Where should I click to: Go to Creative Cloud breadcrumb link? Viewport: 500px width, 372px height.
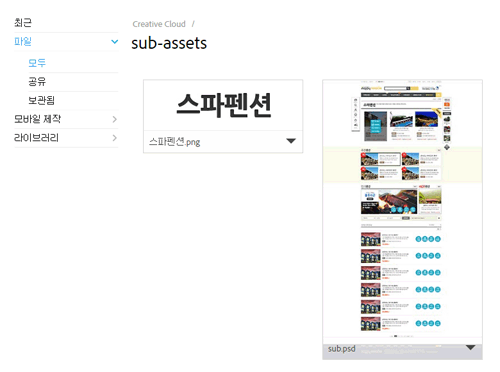pyautogui.click(x=159, y=24)
